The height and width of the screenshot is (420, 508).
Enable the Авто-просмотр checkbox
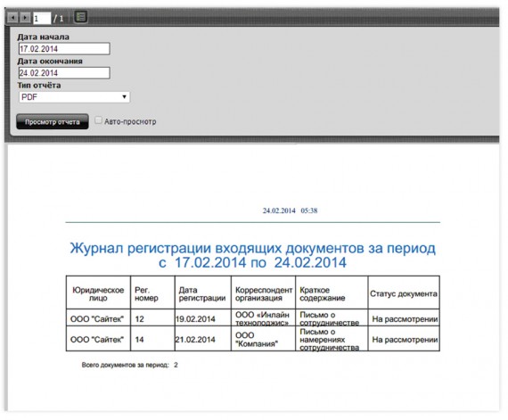pos(98,120)
